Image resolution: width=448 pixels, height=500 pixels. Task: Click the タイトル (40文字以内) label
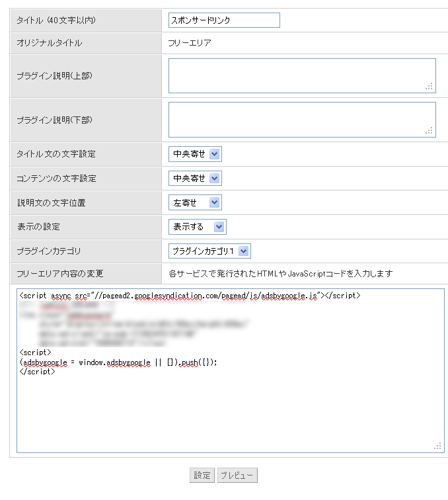point(56,20)
